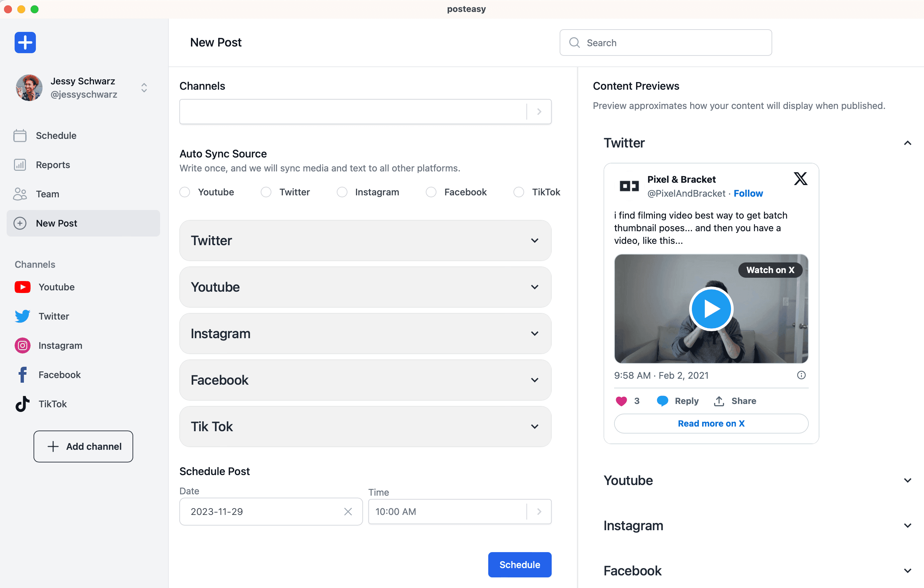Play the video in tweet preview

click(711, 309)
